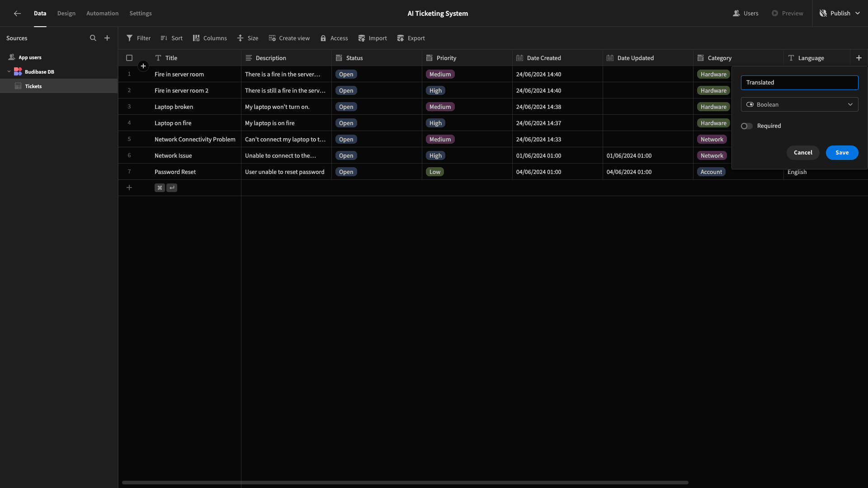The image size is (868, 488).
Task: Check the select-all rows checkbox
Action: click(129, 58)
